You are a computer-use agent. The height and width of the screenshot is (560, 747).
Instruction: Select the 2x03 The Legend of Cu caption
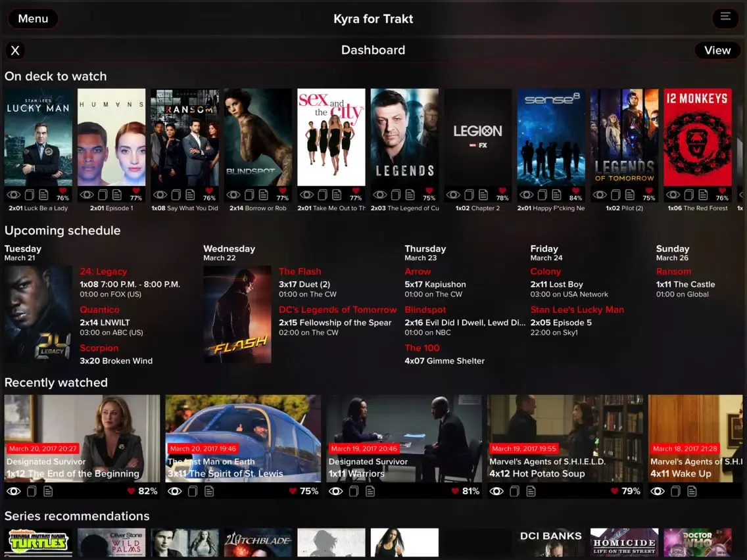coord(404,208)
